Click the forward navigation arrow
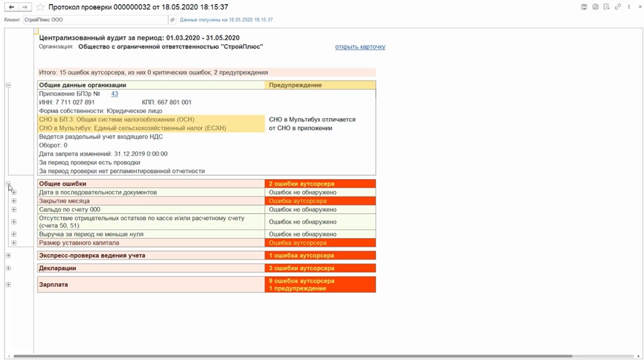 coord(25,7)
